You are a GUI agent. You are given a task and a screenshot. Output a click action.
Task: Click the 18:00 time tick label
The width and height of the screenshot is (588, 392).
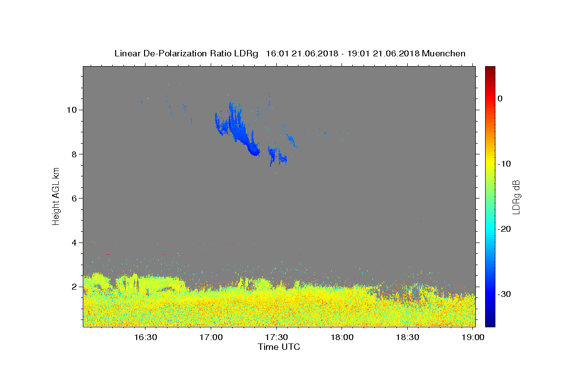[x=342, y=338]
